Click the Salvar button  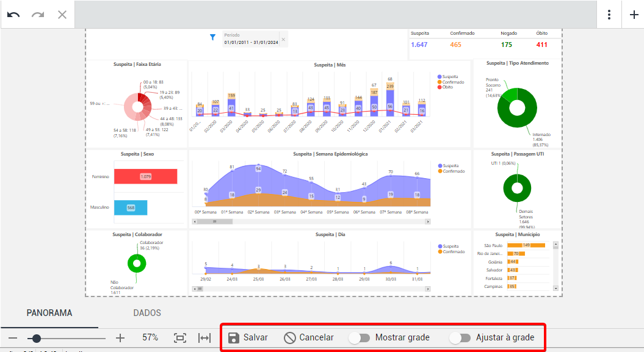click(248, 337)
